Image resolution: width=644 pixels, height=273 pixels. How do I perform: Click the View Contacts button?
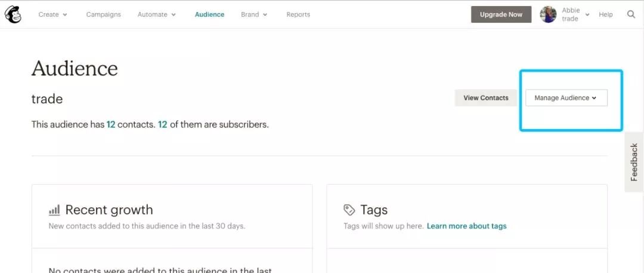(486, 98)
